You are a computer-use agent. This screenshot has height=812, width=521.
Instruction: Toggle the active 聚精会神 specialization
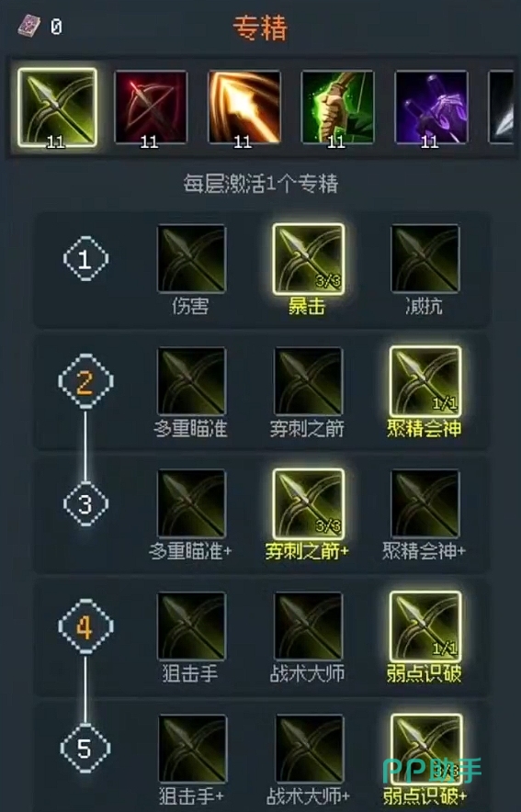pos(425,381)
